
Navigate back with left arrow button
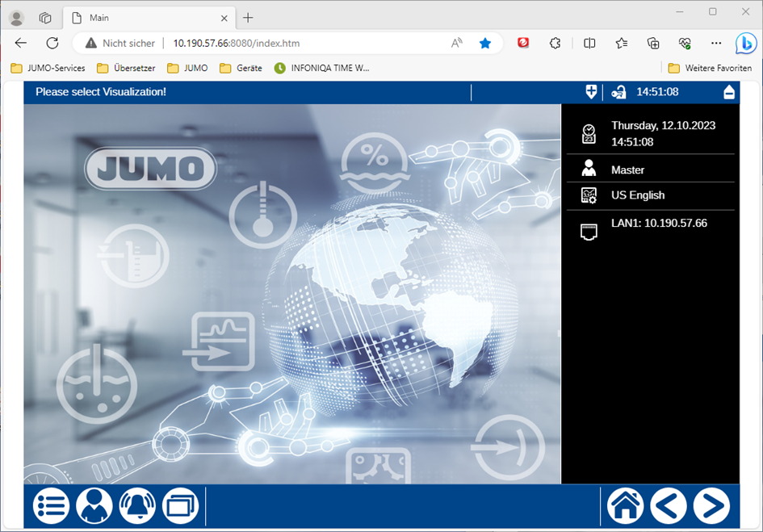coord(669,506)
